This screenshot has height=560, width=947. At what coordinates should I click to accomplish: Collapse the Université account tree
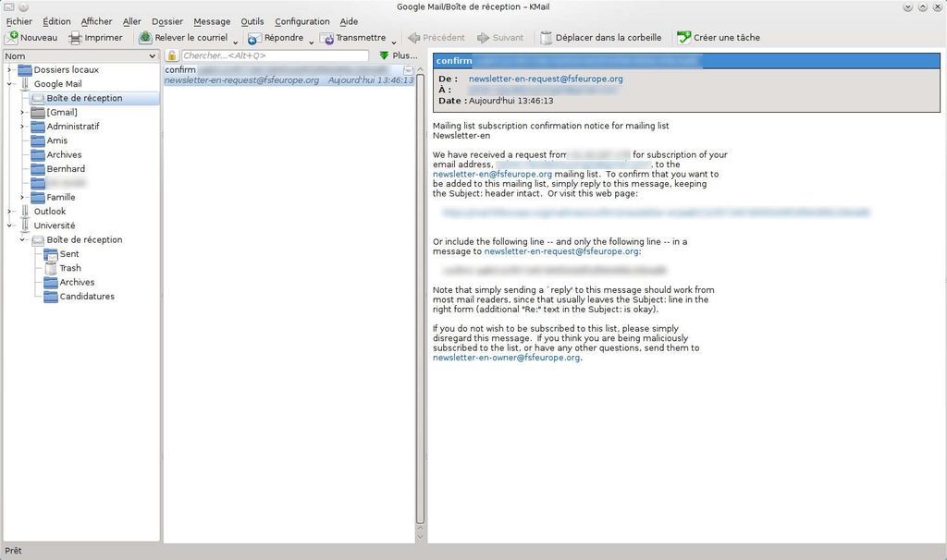(x=8, y=225)
